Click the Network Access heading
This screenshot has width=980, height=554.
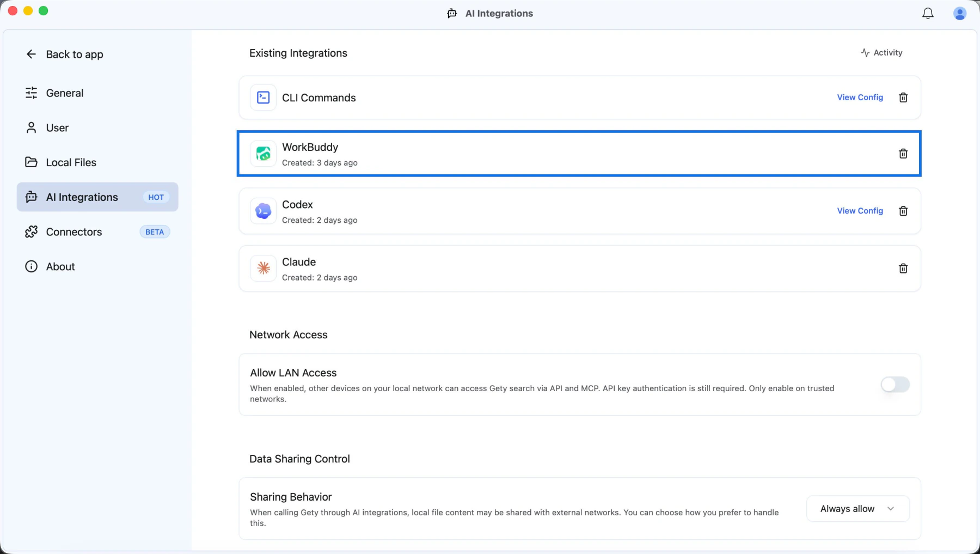coord(289,334)
